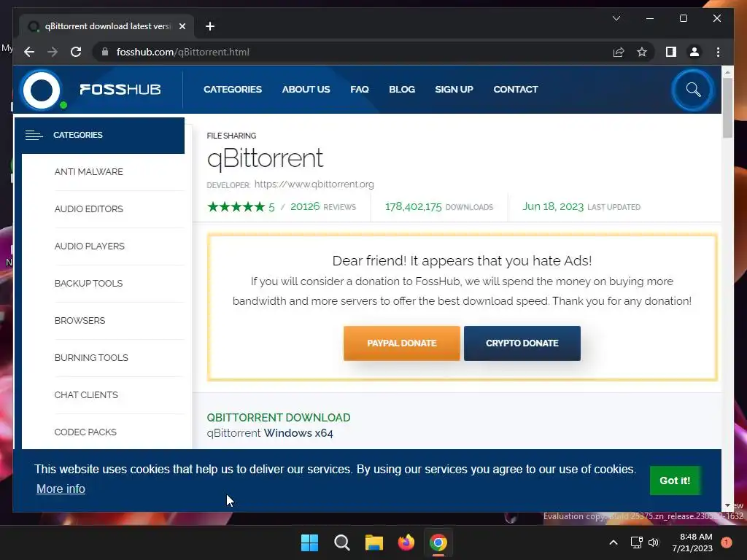The width and height of the screenshot is (747, 560).
Task: Click the share this page icon
Action: [619, 52]
